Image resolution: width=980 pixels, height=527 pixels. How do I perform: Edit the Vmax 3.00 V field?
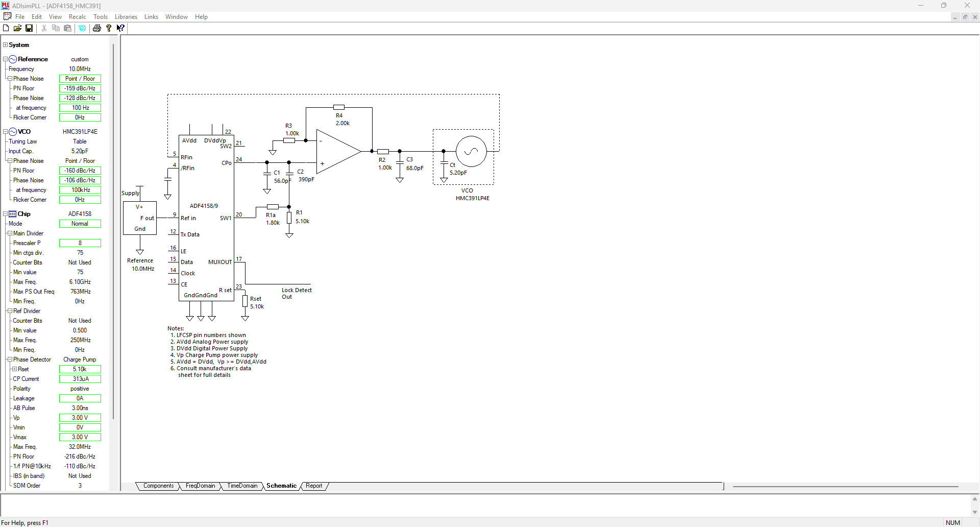pyautogui.click(x=80, y=437)
